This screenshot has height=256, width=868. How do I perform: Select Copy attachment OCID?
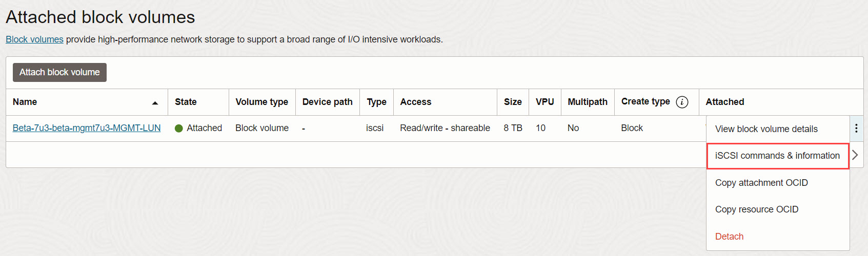(x=761, y=183)
